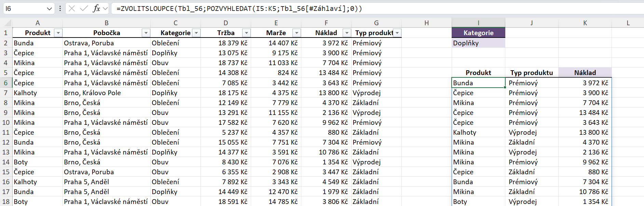
Task: Select column H header
Action: coord(426,23)
